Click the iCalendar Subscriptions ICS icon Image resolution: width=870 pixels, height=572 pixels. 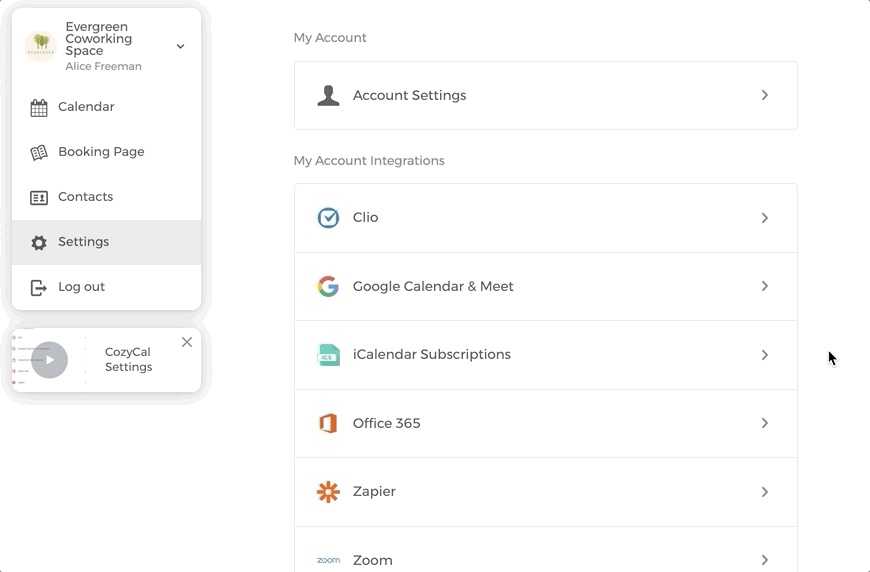coord(328,355)
